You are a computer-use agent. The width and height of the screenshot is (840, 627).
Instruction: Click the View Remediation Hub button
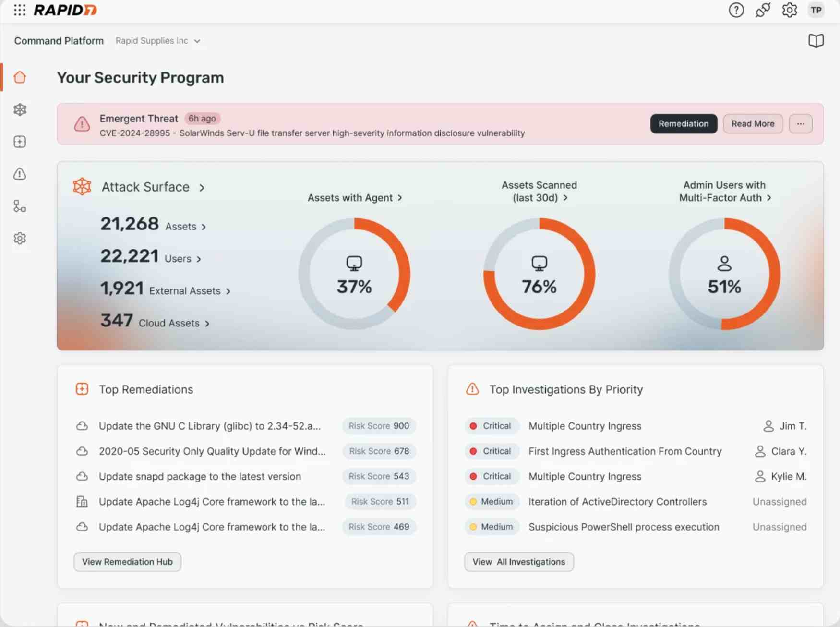pyautogui.click(x=127, y=562)
